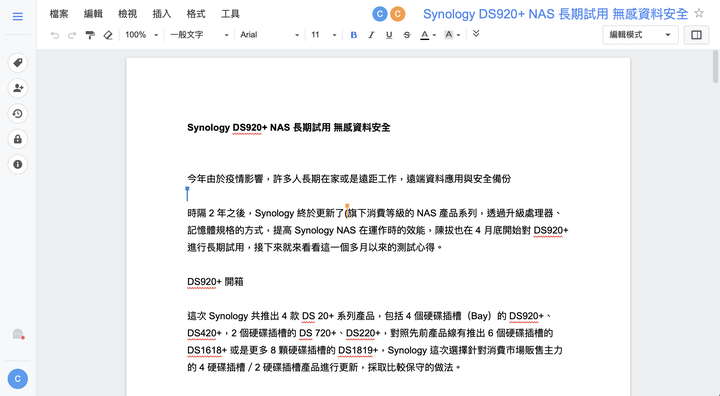Click line starting 這次 Synology 共推出
720x396 pixels.
(369, 316)
